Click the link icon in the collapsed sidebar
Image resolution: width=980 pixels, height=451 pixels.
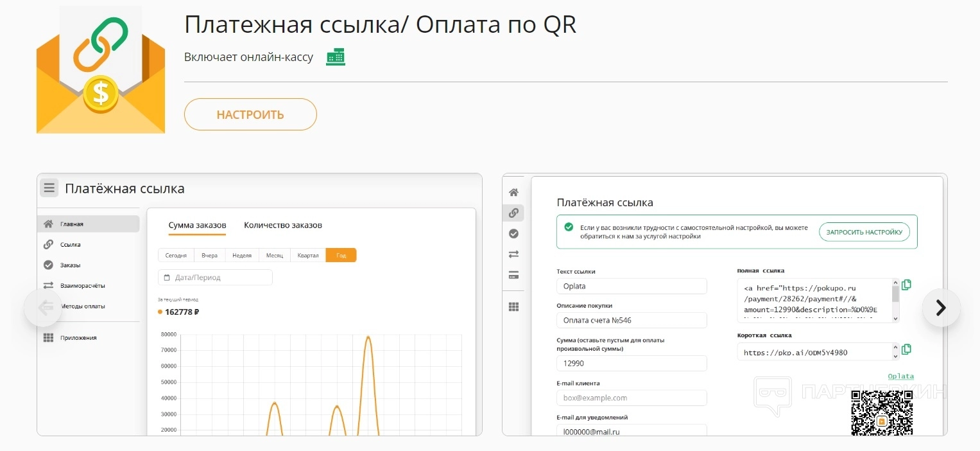tap(513, 213)
